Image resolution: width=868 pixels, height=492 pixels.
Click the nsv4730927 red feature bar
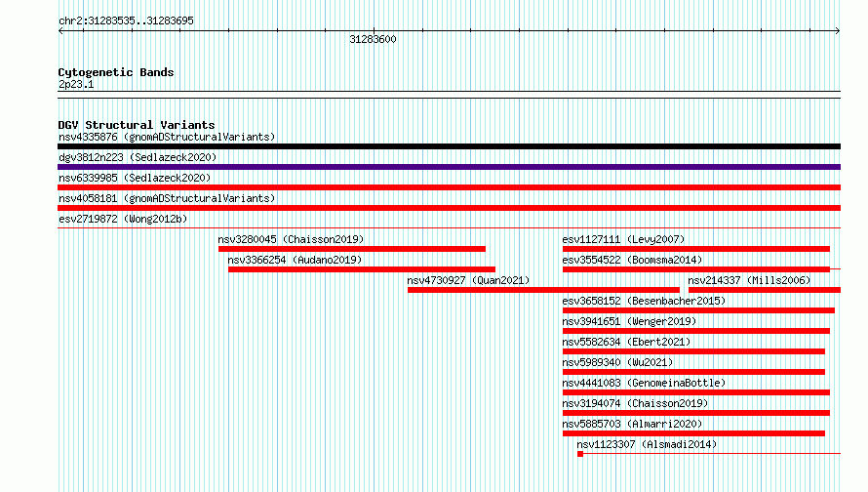(x=543, y=290)
